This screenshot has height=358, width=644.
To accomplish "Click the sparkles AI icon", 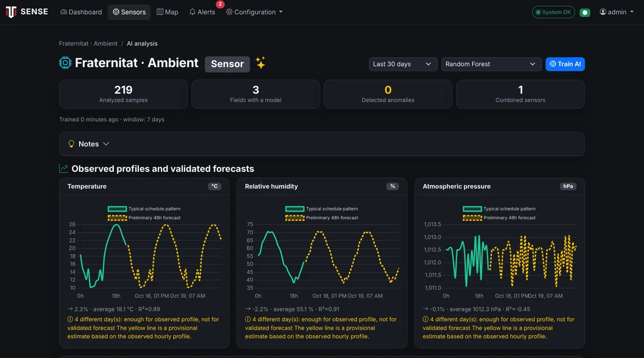I will pos(260,63).
